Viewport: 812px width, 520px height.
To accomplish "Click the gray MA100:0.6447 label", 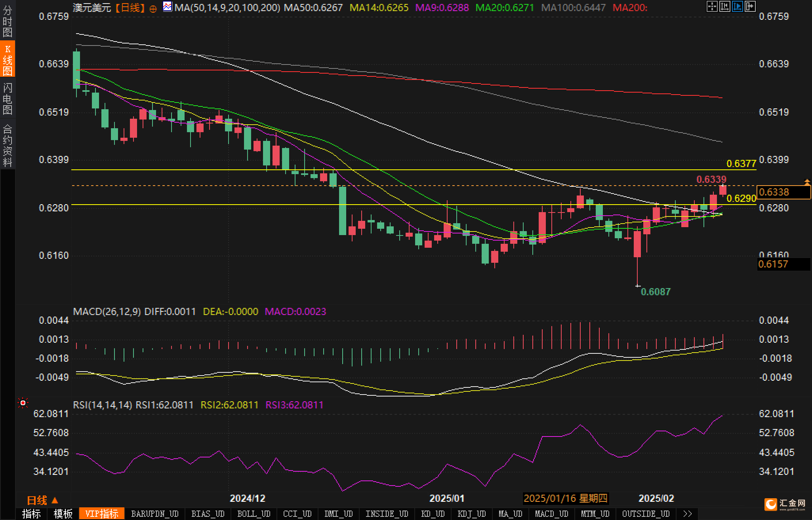I will click(x=574, y=8).
